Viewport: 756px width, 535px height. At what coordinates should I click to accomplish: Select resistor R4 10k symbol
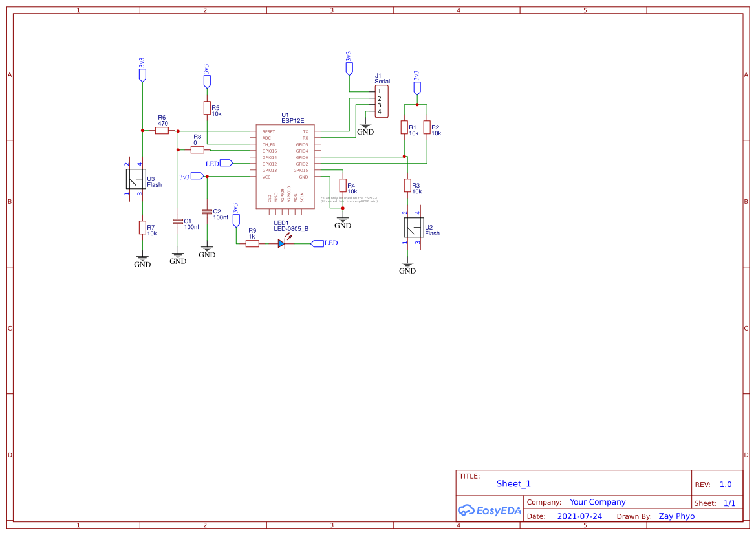343,186
